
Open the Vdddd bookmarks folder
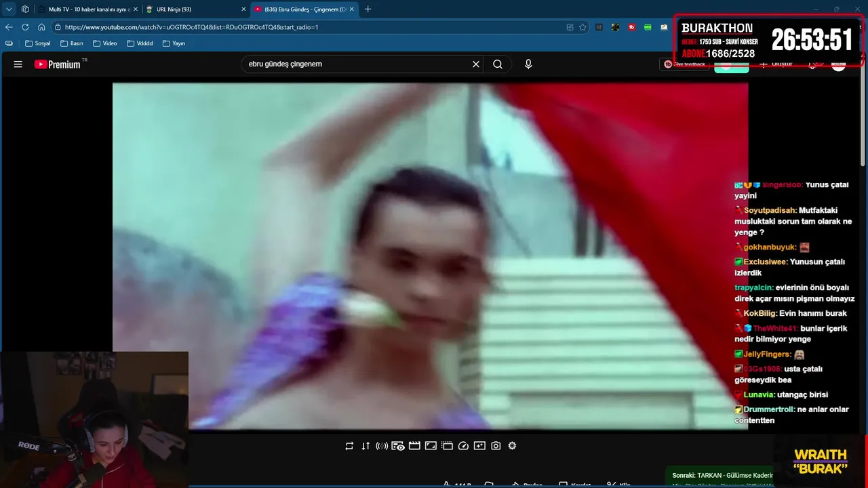click(x=140, y=43)
